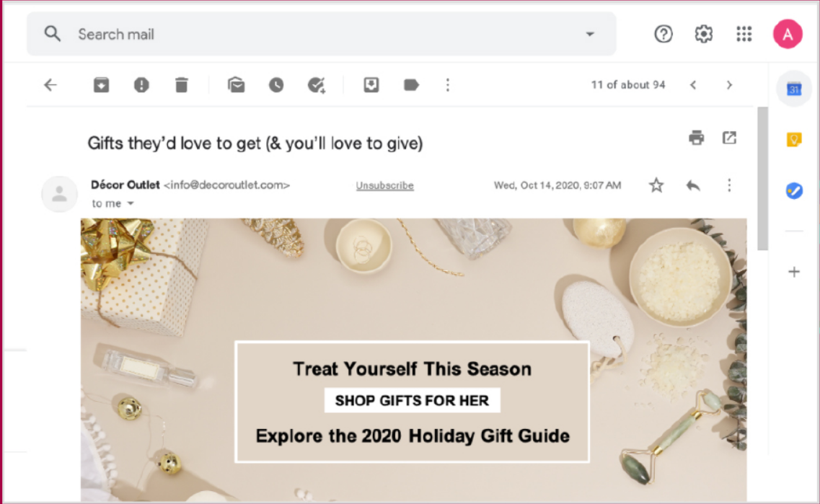Viewport: 820px width, 504px height.
Task: Click the Unsubscribe link
Action: 385,185
